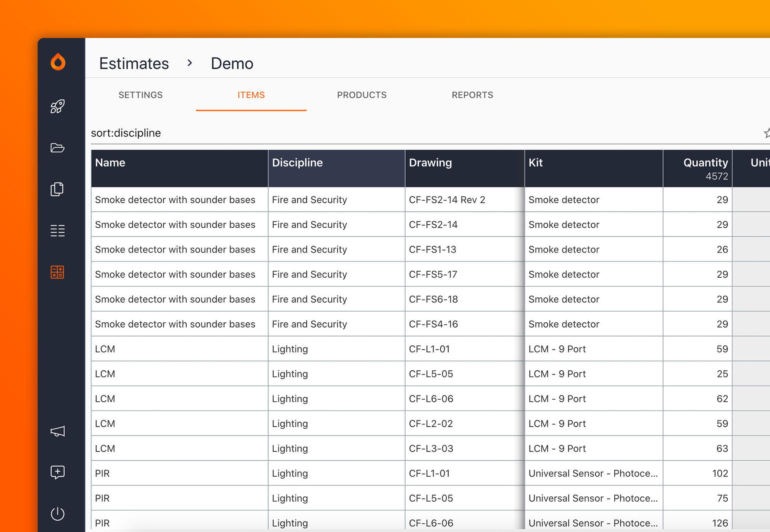Select Smoke detector kit in CF-FS1-13 row
Image resolution: width=770 pixels, height=532 pixels.
click(594, 249)
